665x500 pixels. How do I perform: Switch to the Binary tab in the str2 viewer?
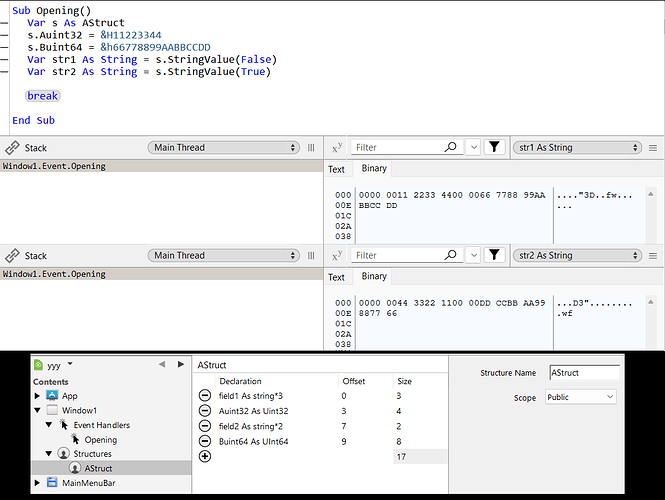point(374,276)
